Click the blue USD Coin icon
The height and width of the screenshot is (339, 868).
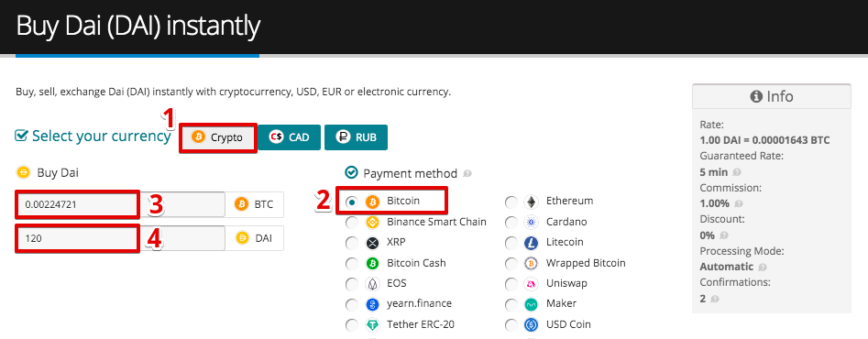point(532,325)
